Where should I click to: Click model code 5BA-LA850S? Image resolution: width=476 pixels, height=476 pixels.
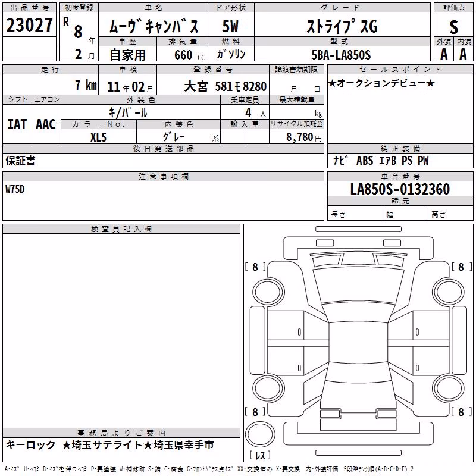pyautogui.click(x=341, y=55)
